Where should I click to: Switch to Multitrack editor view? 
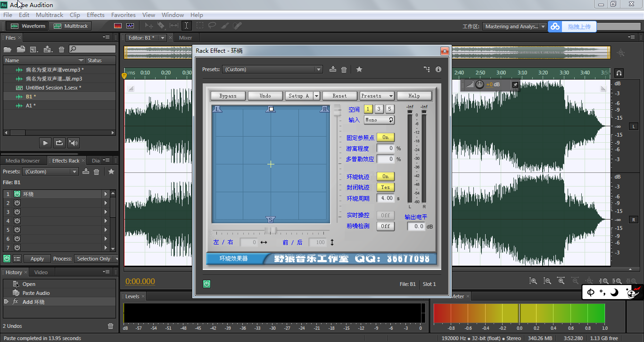point(71,26)
